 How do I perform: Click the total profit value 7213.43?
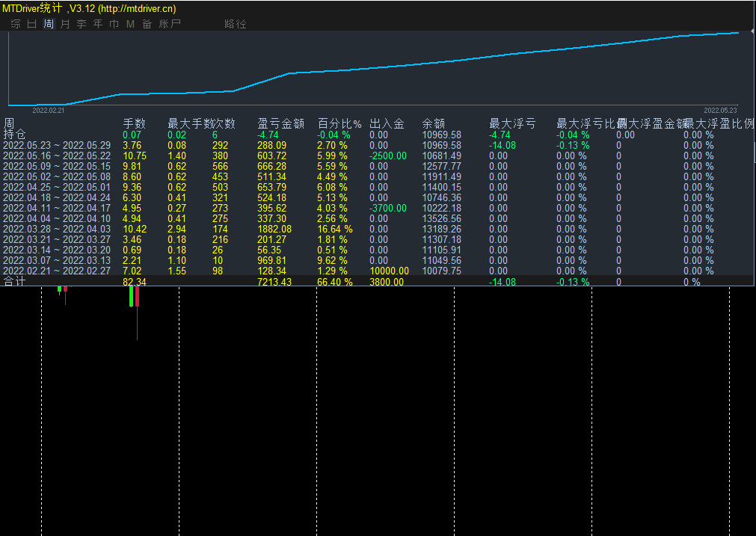[274, 282]
